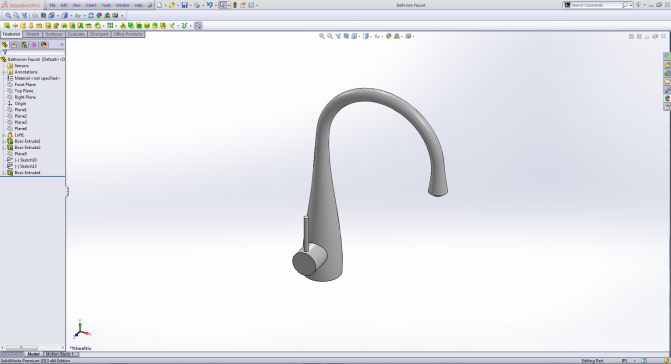Click the Linear Pattern icon in features toolbar
The height and width of the screenshot is (364, 671).
click(x=110, y=26)
